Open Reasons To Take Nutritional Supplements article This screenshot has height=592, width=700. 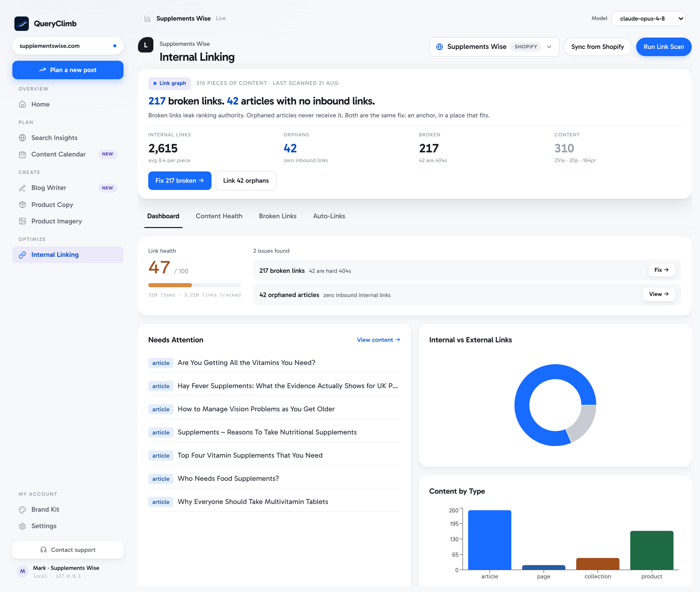(274, 432)
